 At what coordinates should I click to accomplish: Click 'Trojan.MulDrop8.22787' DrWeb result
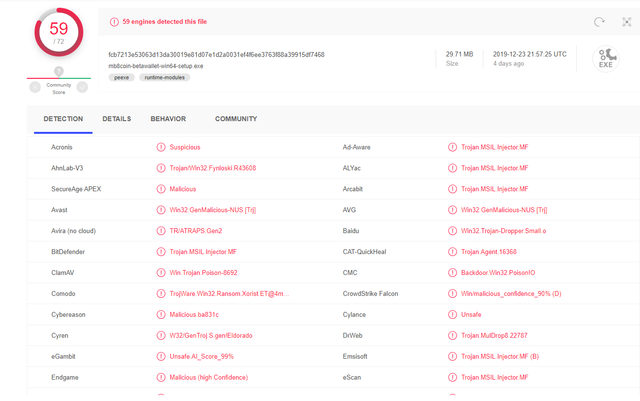(494, 336)
